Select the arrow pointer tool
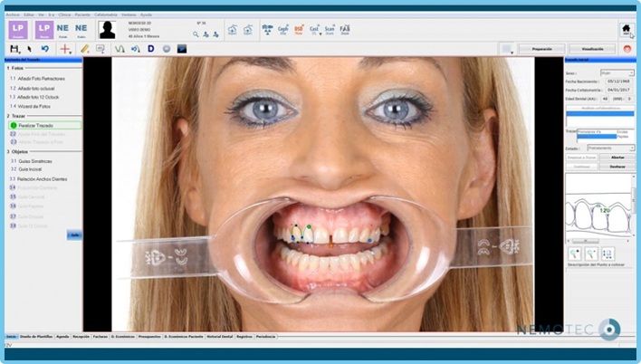This screenshot has width=641, height=364. click(30, 49)
